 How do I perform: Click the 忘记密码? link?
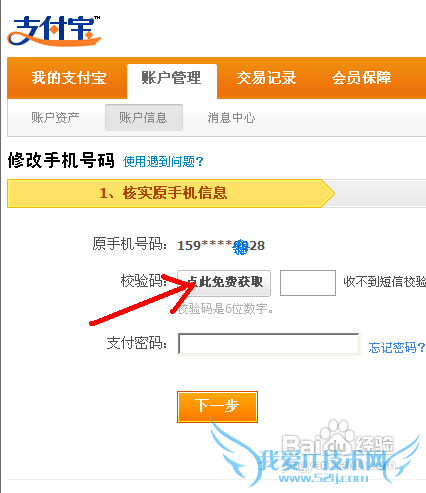[x=397, y=347]
